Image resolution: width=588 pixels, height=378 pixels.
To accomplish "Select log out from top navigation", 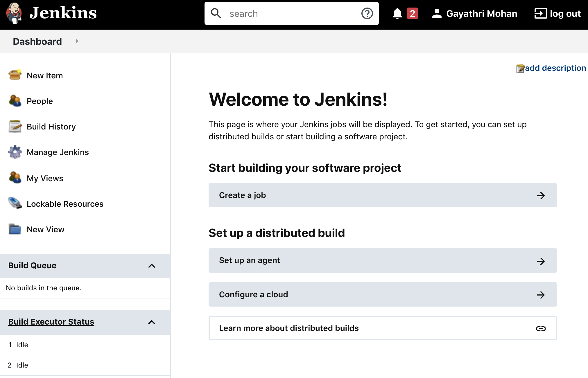I will click(557, 13).
